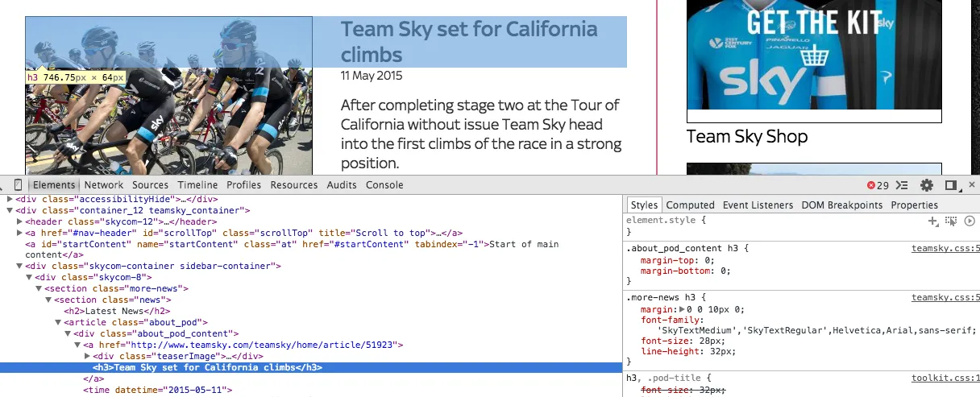Select the highlighted h3 element row
The image size is (980, 397).
311,367
